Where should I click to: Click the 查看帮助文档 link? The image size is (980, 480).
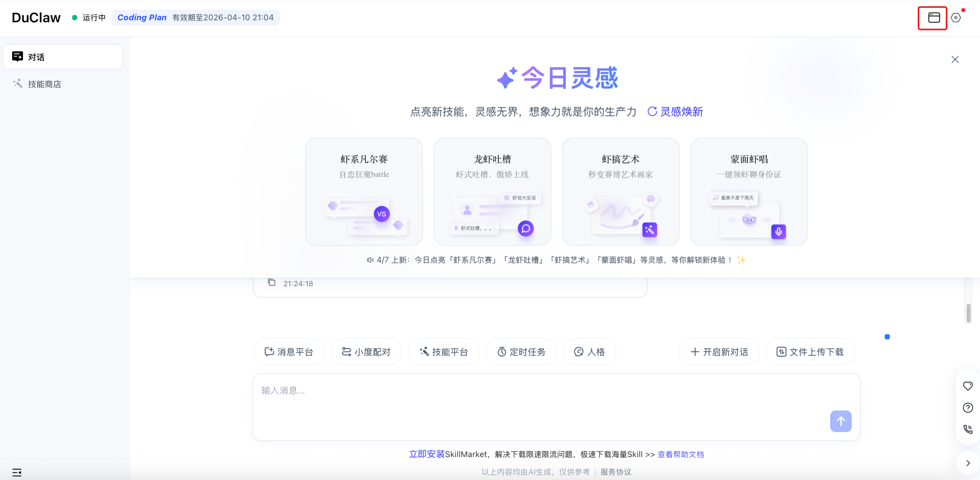coord(681,454)
